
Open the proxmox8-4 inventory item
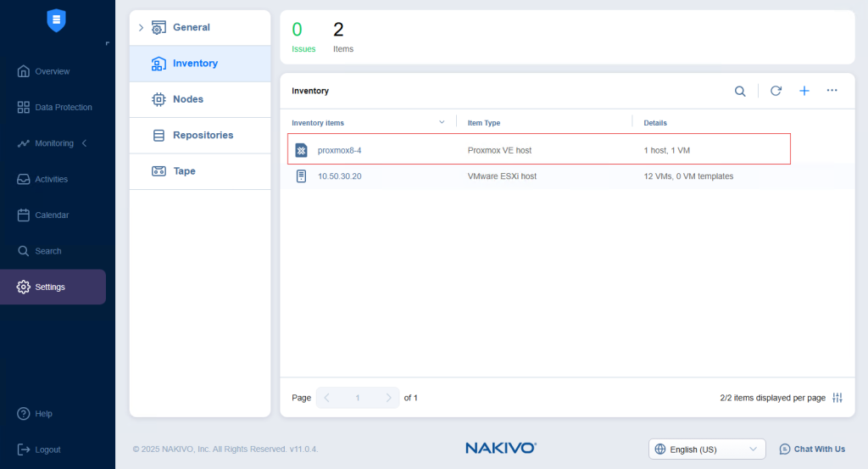(x=339, y=151)
